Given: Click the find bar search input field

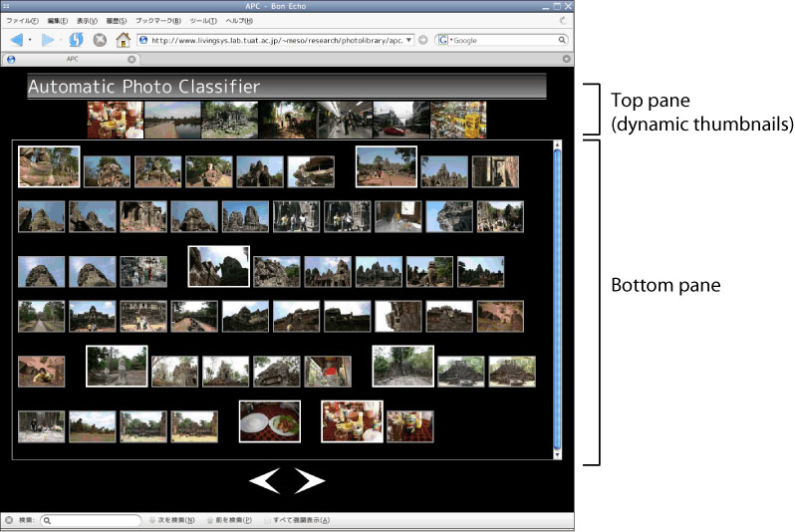Looking at the screenshot, I should pyautogui.click(x=95, y=520).
